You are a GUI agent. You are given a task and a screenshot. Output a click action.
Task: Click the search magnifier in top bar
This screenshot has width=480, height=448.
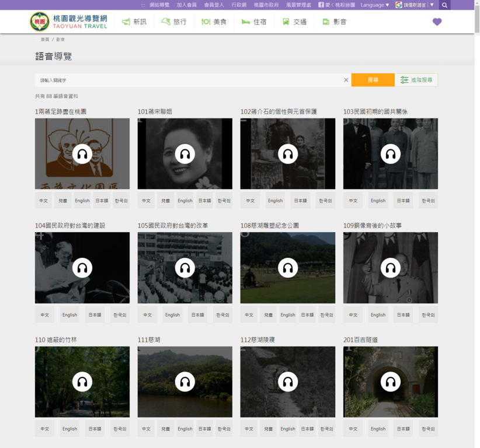tap(444, 5)
